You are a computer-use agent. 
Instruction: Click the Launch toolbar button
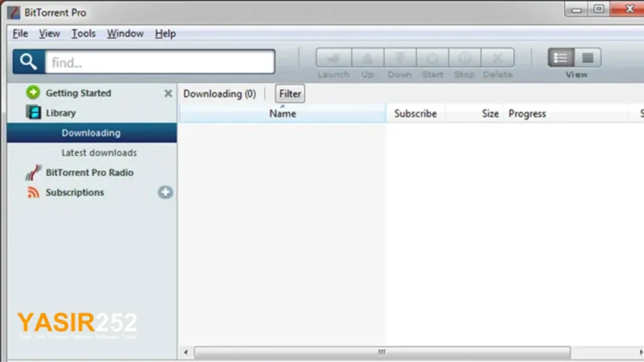coord(333,58)
